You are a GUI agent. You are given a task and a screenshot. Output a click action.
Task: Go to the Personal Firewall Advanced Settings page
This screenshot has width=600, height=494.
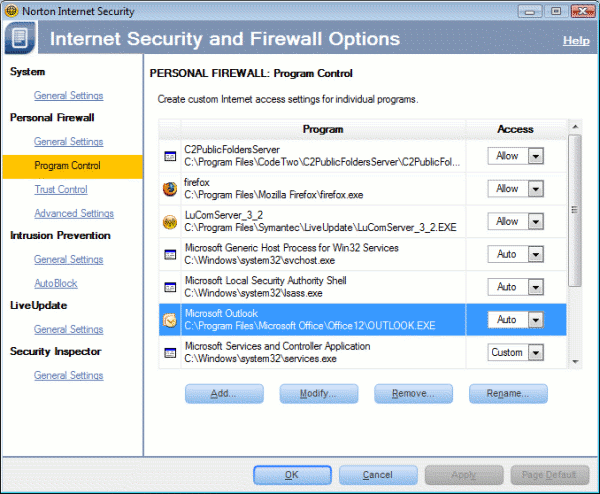[74, 214]
